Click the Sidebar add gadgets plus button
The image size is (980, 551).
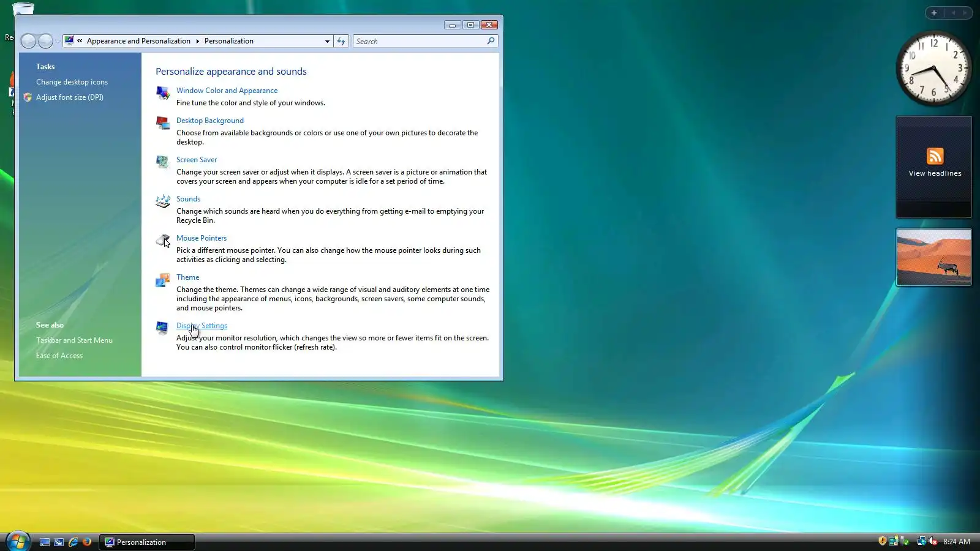click(x=934, y=13)
